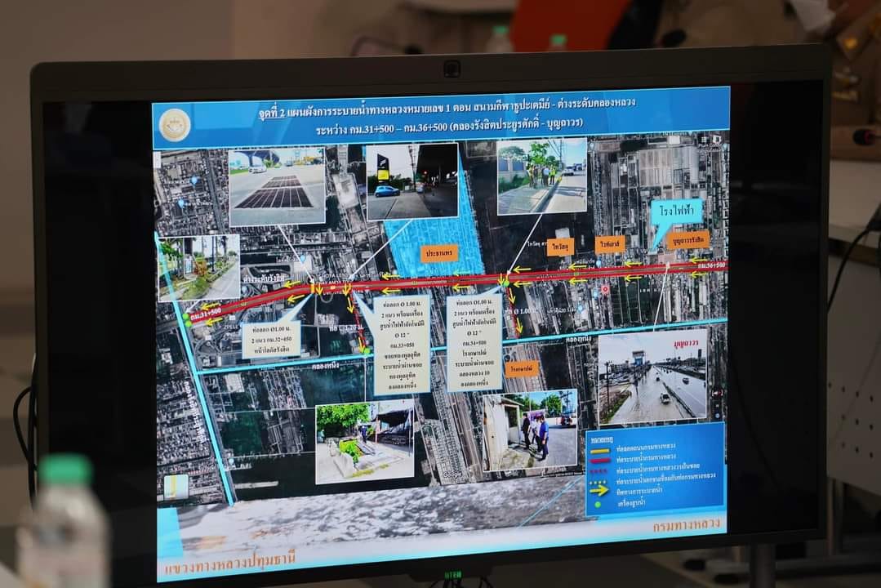Open the night-time blue car photo
This screenshot has width=881, height=588.
[x=412, y=181]
